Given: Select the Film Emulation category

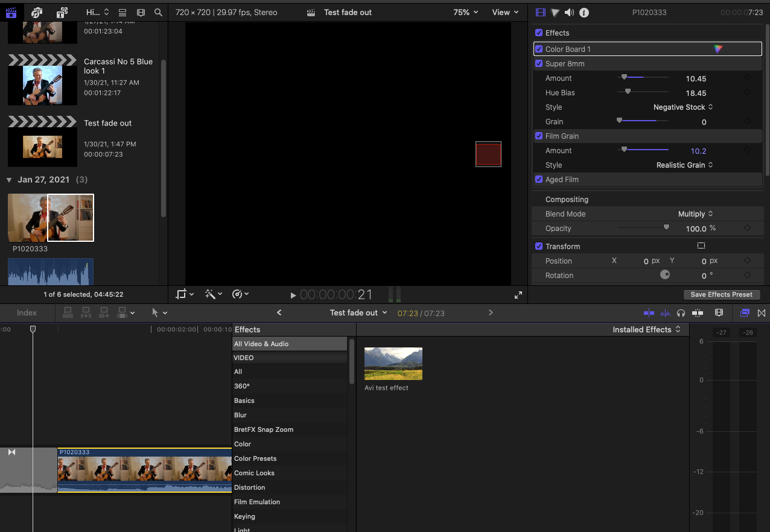Looking at the screenshot, I should point(257,502).
